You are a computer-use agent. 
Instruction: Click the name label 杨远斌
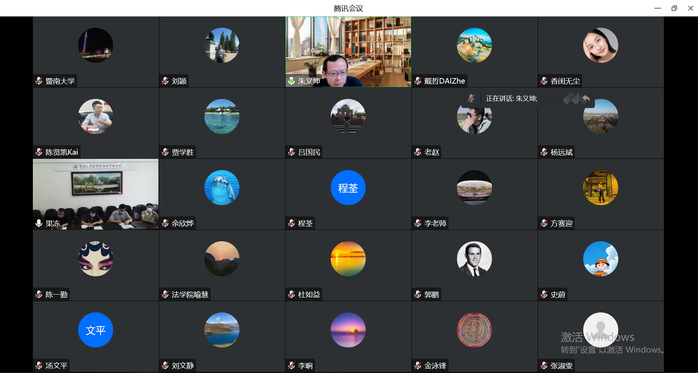[562, 152]
